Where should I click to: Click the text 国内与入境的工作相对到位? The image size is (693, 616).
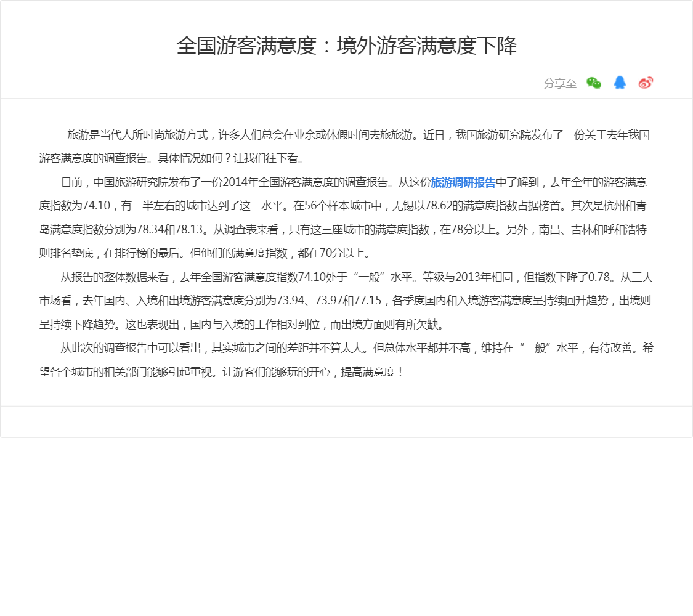pos(254,325)
